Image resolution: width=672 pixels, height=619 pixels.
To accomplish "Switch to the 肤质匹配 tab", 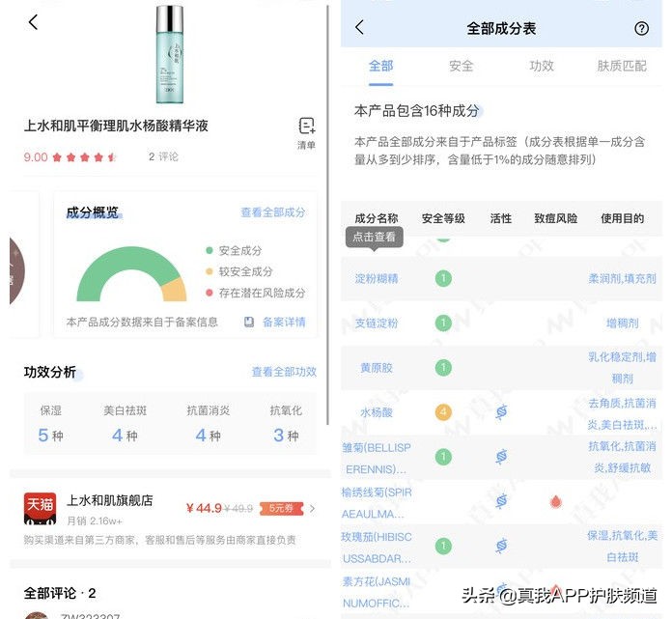I will coord(622,66).
